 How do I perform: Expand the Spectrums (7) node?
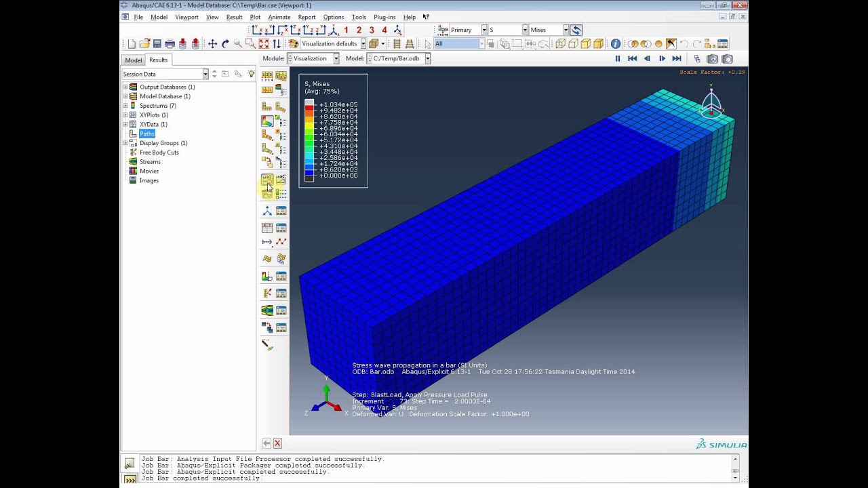(125, 106)
